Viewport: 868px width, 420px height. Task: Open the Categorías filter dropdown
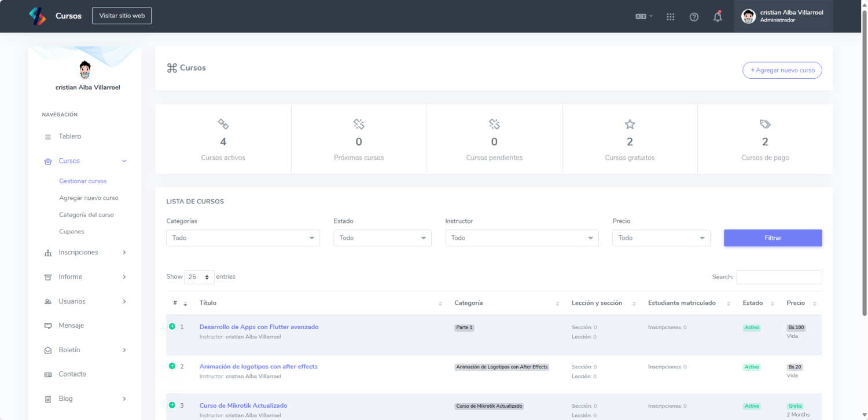[242, 238]
